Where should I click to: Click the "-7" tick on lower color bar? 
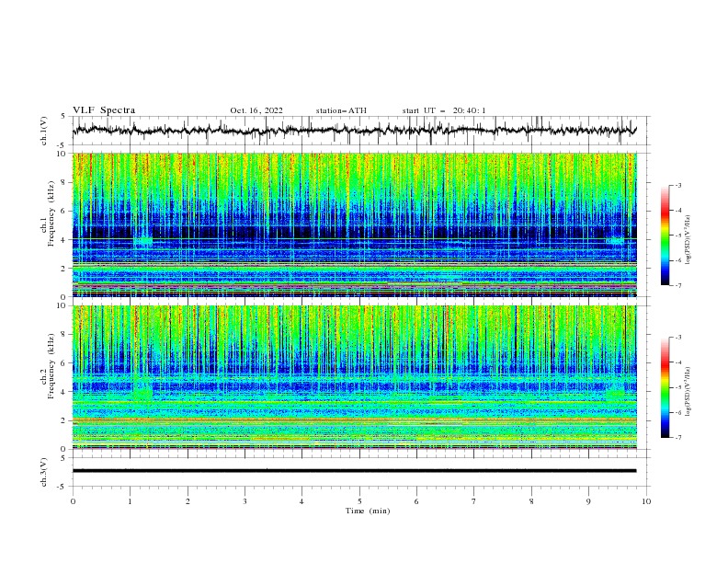pyautogui.click(x=677, y=437)
